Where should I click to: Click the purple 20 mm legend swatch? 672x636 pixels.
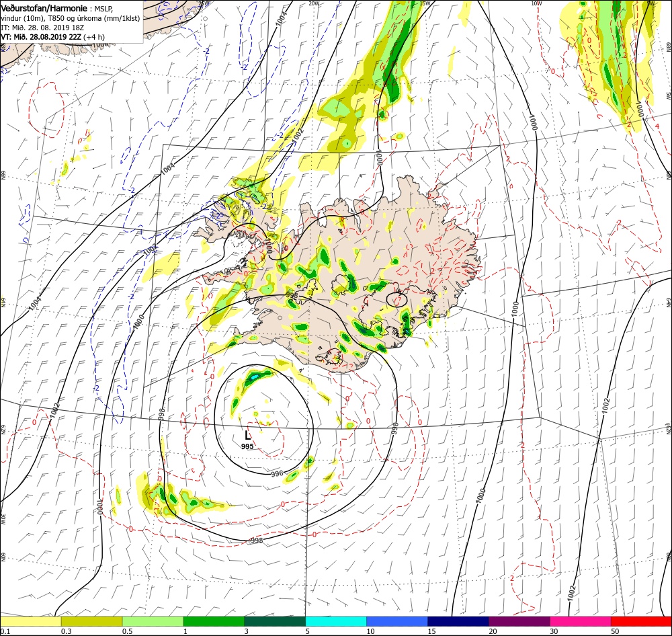point(519,621)
